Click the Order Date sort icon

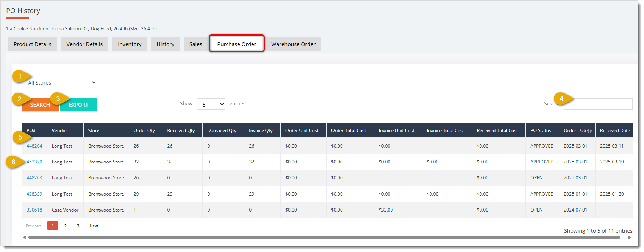click(590, 131)
